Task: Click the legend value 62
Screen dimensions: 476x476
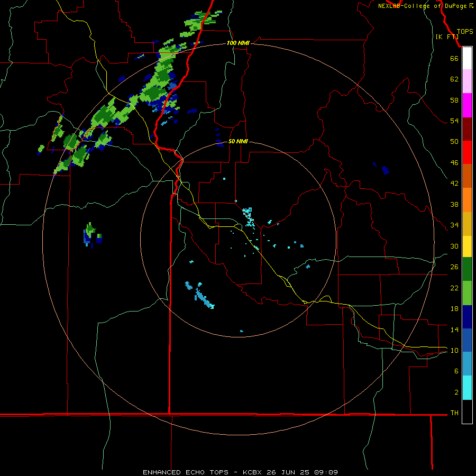Action: coord(454,79)
